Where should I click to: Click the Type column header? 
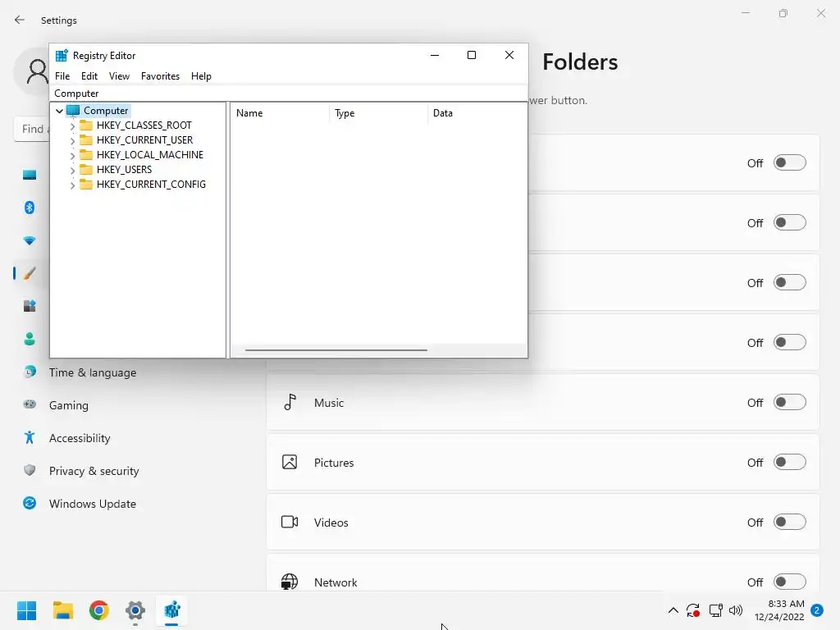(378, 113)
